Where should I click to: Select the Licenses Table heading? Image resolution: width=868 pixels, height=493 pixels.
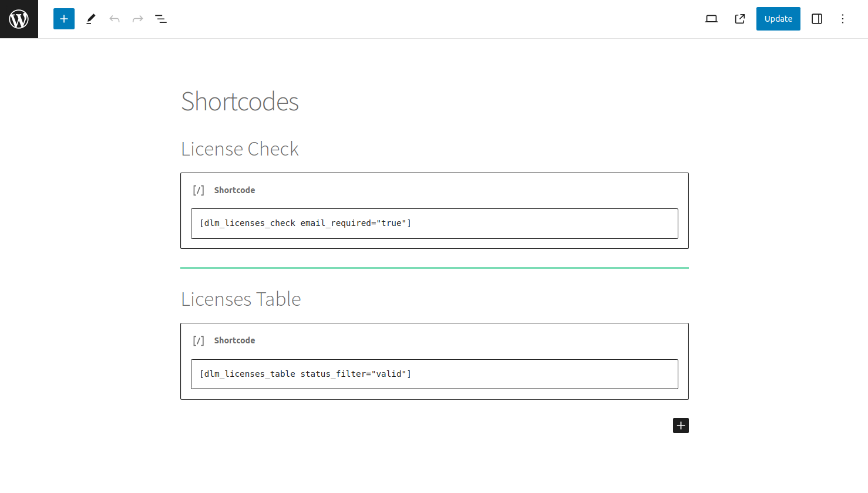pos(241,299)
